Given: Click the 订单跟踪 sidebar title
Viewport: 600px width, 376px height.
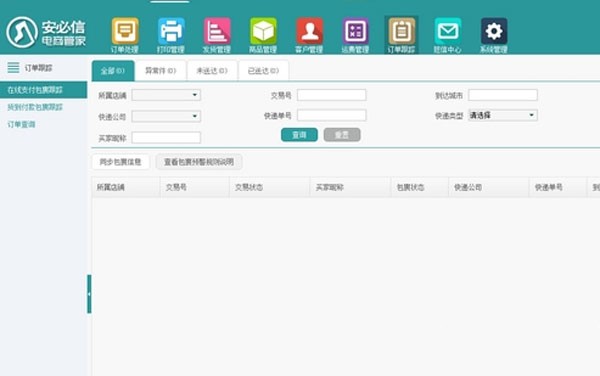Looking at the screenshot, I should [x=38, y=68].
